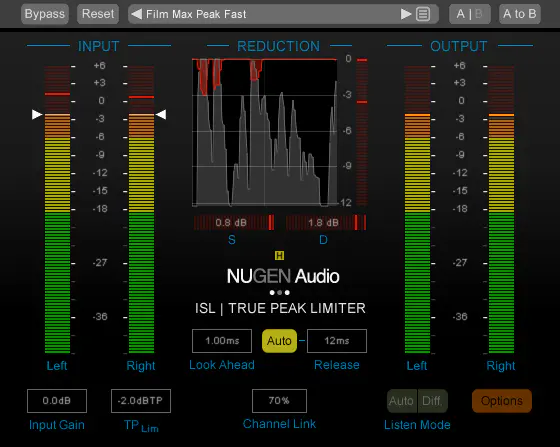Click the Look Ahead 1.00ms field
This screenshot has width=560, height=447.
[222, 341]
